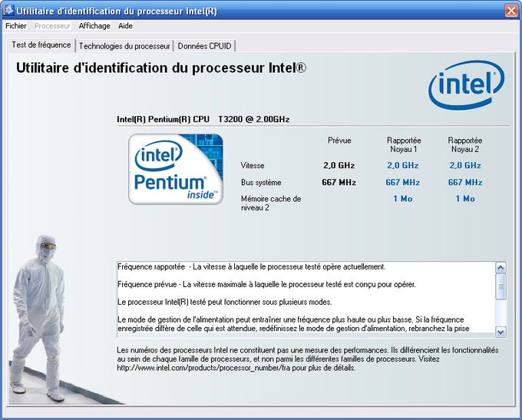
Task: Switch to the Données CPUID tab
Action: click(x=204, y=46)
